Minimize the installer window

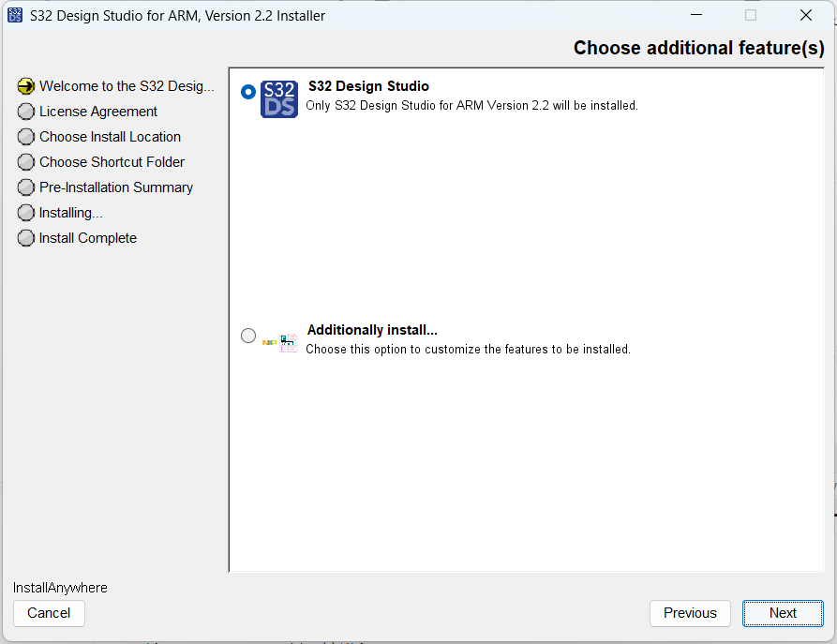695,15
